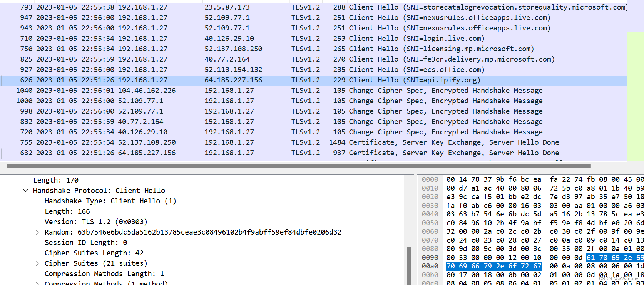
Task: Click destination 52.137.108.250 in packet 750
Action: coord(233,49)
